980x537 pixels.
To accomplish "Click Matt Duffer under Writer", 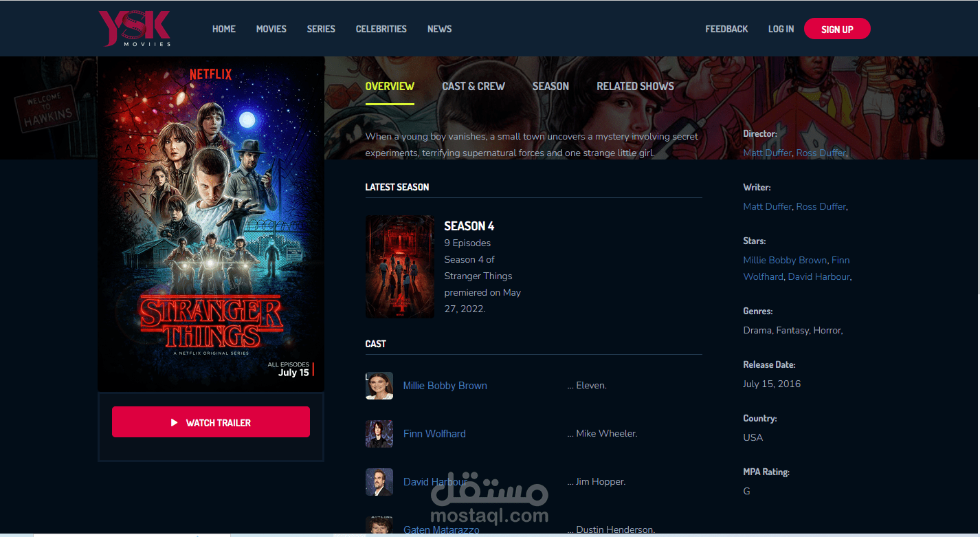I will click(767, 206).
